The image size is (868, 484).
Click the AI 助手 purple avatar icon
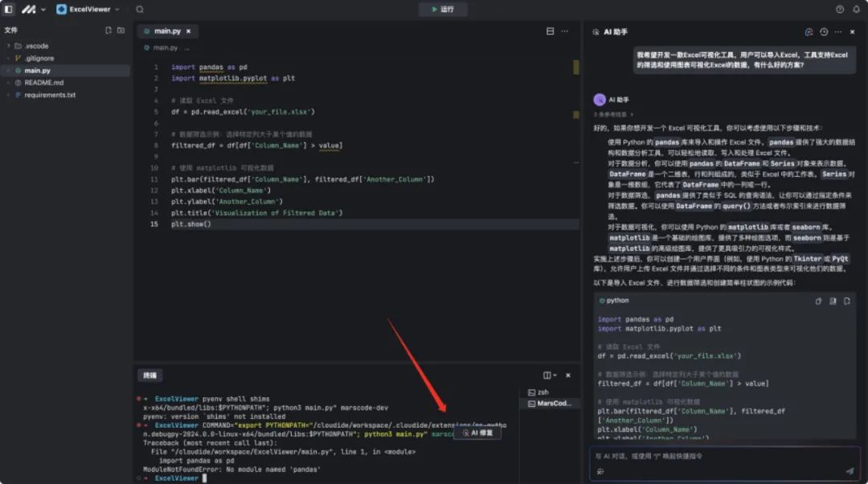tap(599, 100)
